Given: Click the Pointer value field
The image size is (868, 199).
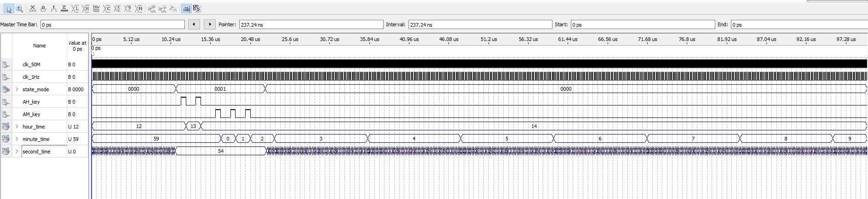Looking at the screenshot, I should (311, 25).
